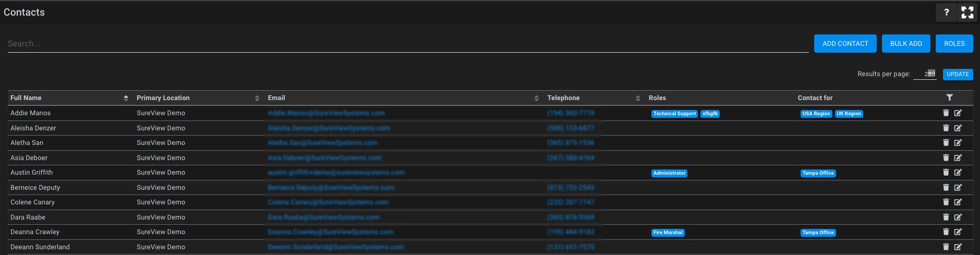Click SureView Demo in Addie Manos row
Screen dimensions: 980x255
click(x=161, y=113)
